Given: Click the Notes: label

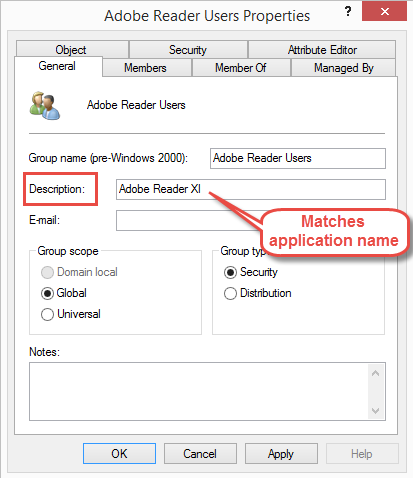Looking at the screenshot, I should coord(44,352).
